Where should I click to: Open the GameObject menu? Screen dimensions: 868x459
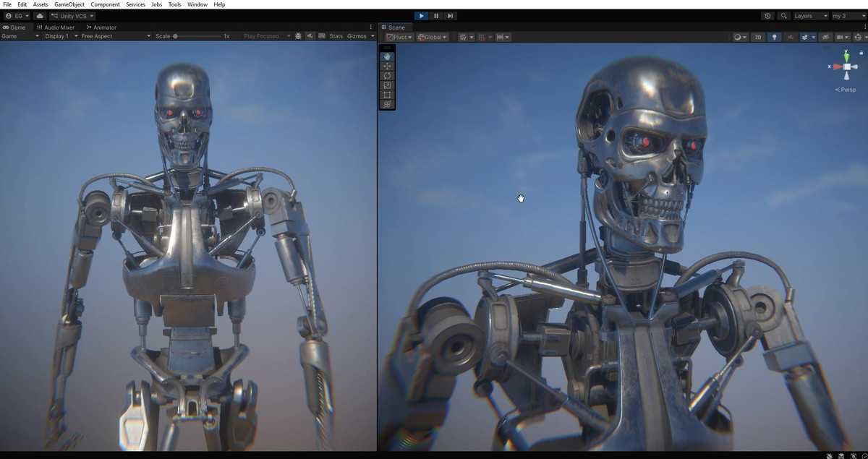coord(69,4)
